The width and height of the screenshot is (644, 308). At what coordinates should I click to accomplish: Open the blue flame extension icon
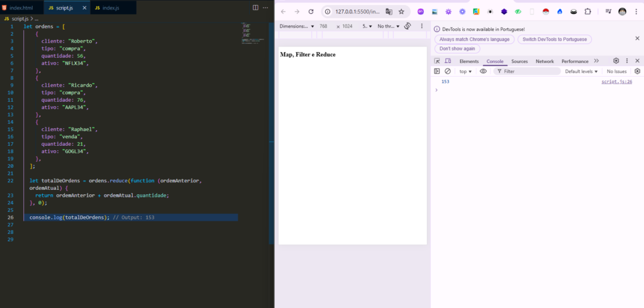coord(560,11)
